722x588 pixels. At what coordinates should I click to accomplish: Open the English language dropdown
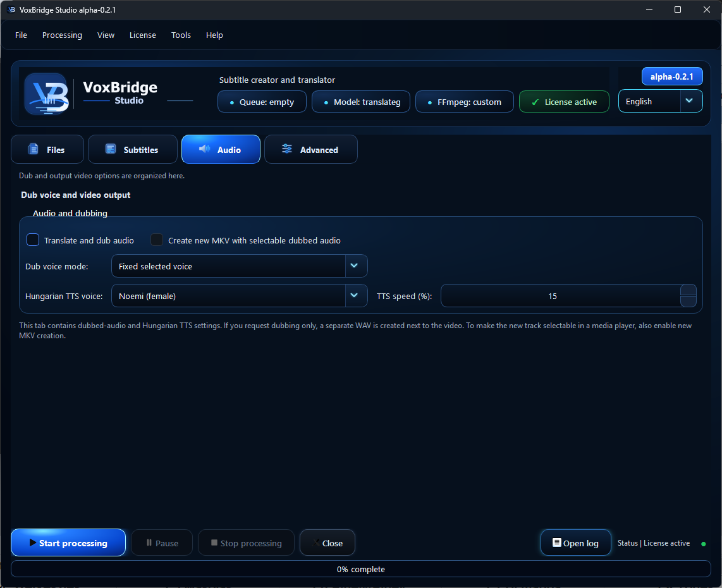click(x=660, y=101)
